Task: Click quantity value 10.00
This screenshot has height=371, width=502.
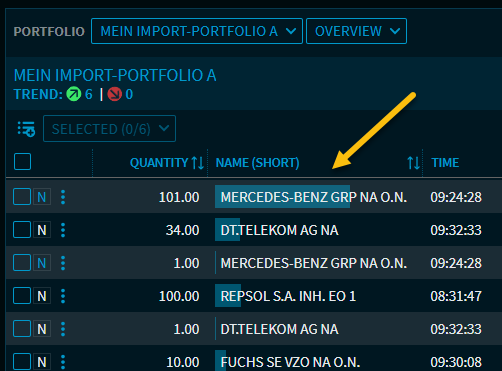Action: (183, 362)
